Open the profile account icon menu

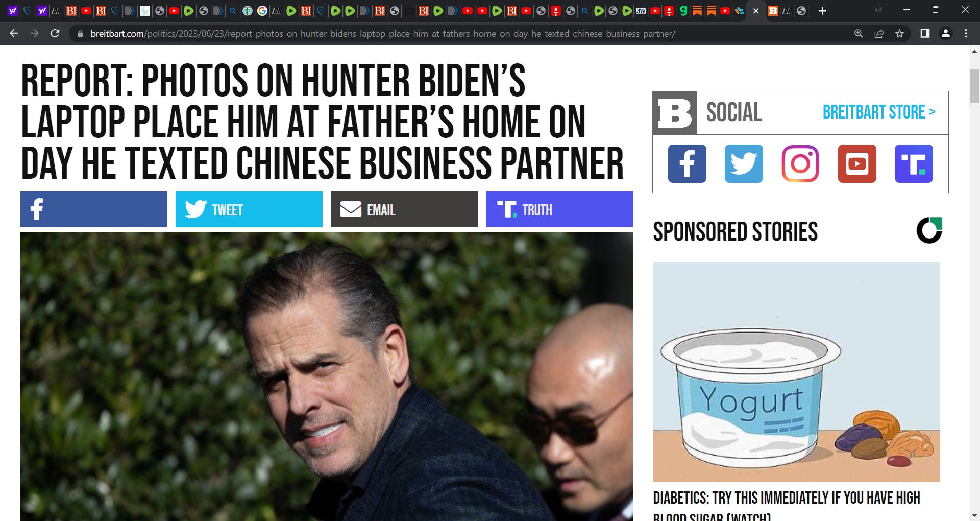point(945,34)
